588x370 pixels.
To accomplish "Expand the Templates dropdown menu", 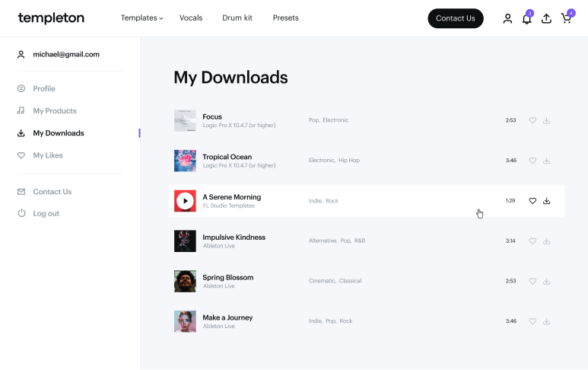I will coord(141,18).
